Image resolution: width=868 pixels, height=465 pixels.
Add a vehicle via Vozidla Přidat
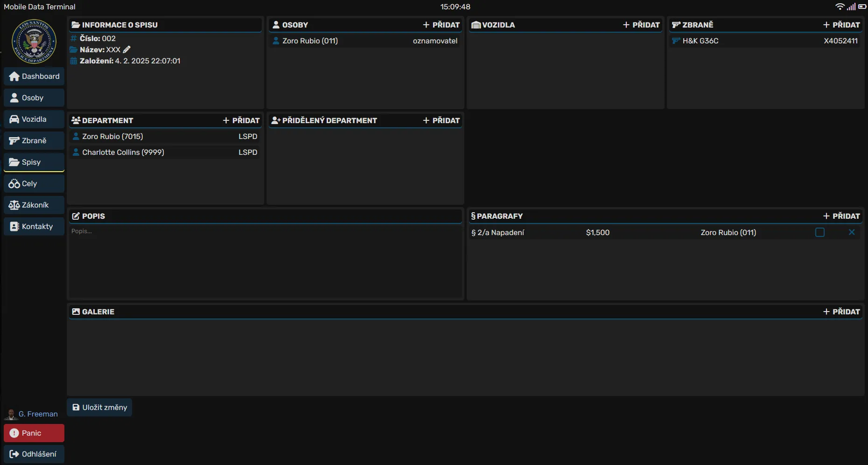641,25
